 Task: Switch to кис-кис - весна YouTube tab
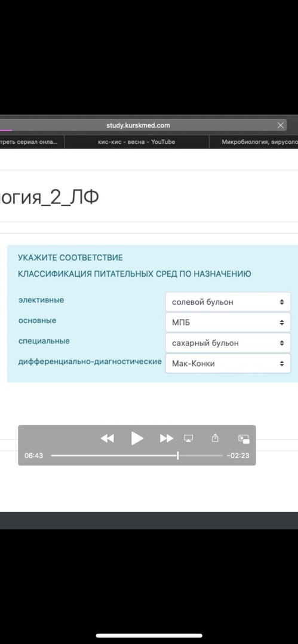point(137,142)
